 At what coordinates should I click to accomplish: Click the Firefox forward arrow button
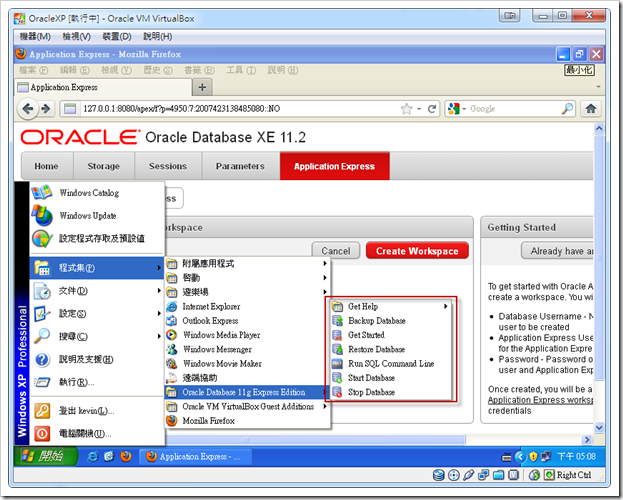pos(46,109)
